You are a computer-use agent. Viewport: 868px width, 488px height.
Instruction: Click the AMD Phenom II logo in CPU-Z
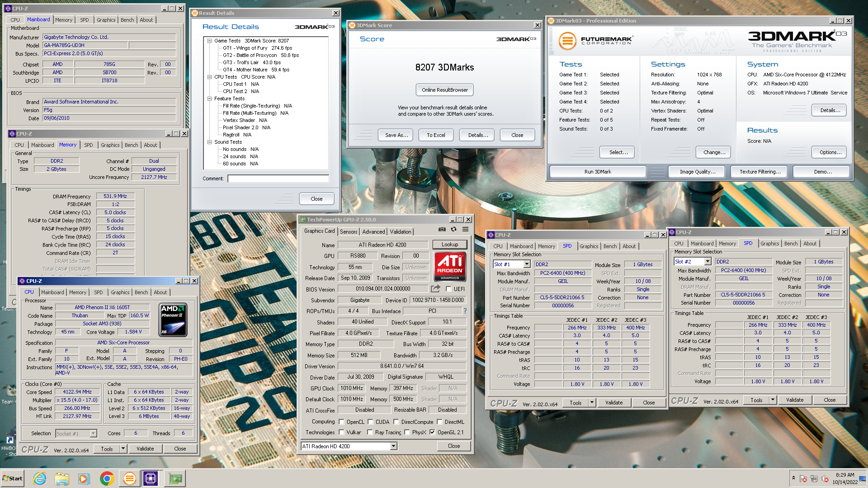(x=173, y=320)
